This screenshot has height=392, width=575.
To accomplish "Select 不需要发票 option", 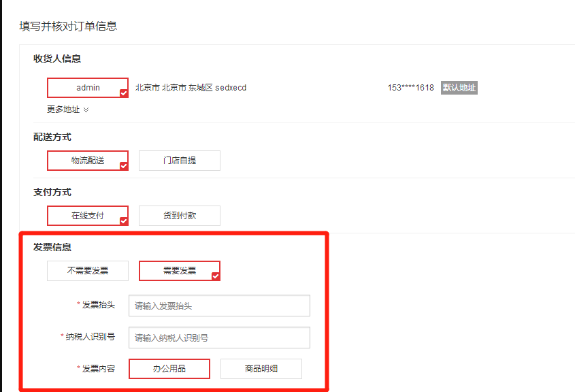I will (88, 271).
